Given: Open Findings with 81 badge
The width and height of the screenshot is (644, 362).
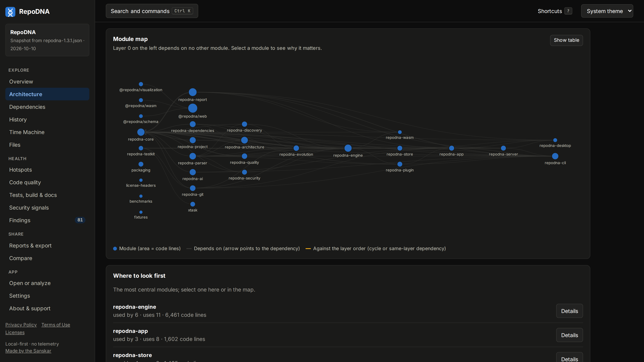Looking at the screenshot, I should coord(47,220).
